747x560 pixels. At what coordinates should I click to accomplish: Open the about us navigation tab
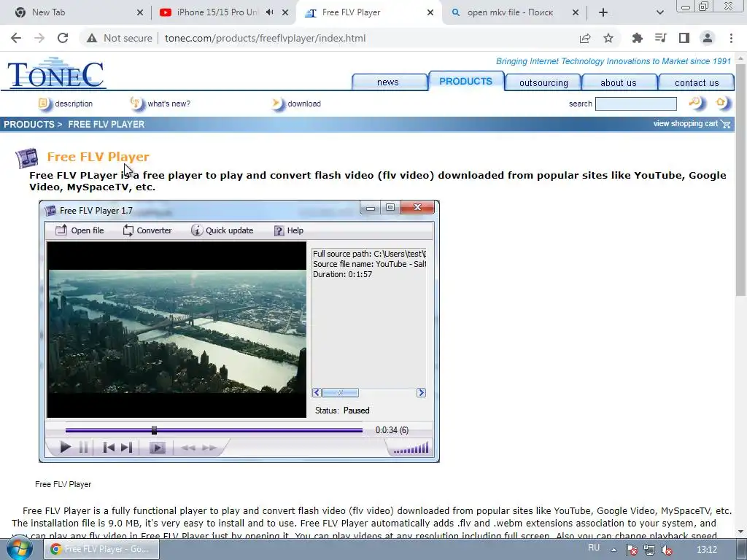tap(619, 82)
